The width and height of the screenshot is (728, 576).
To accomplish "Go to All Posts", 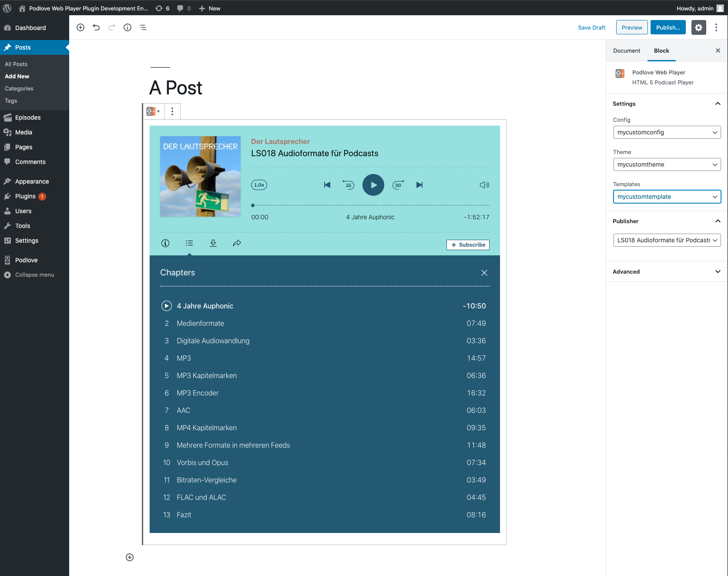I will click(x=16, y=64).
